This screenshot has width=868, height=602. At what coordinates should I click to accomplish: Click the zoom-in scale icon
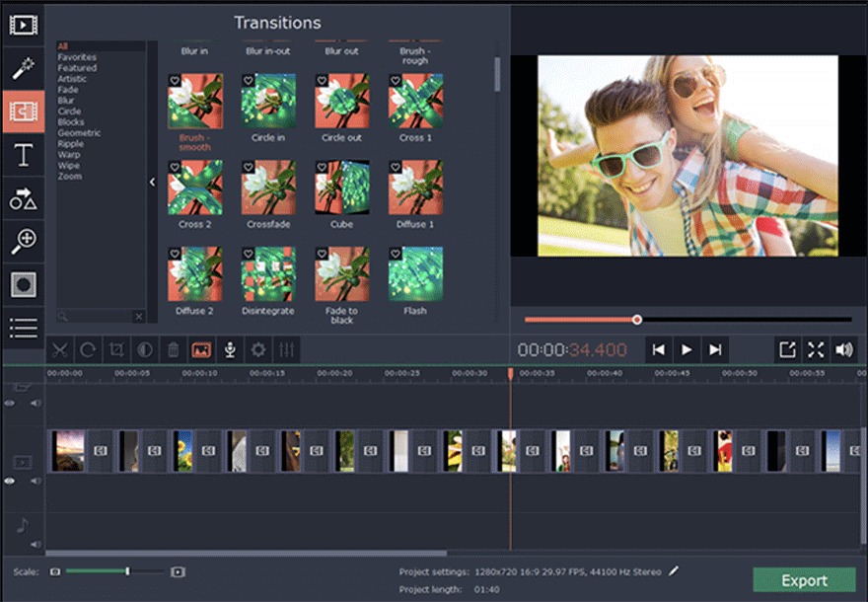coord(178,571)
